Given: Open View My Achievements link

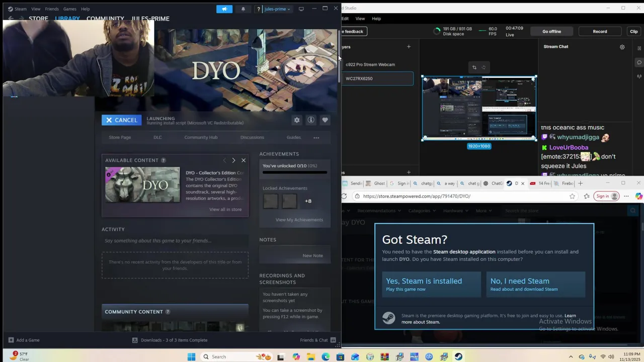Looking at the screenshot, I should (299, 220).
